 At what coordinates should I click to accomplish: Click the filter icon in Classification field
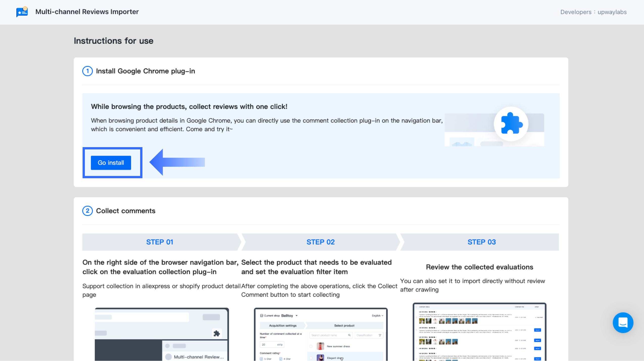click(380, 335)
